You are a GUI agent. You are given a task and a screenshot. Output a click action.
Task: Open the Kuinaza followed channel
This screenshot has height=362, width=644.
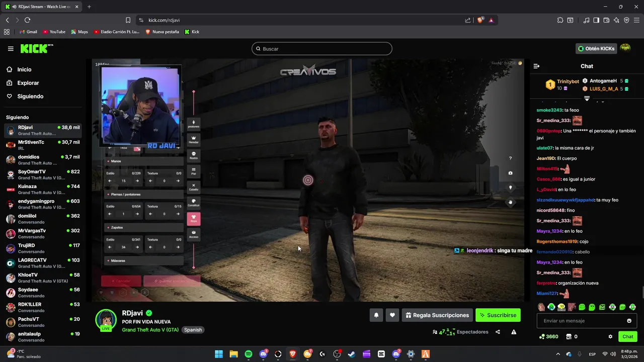pyautogui.click(x=43, y=189)
